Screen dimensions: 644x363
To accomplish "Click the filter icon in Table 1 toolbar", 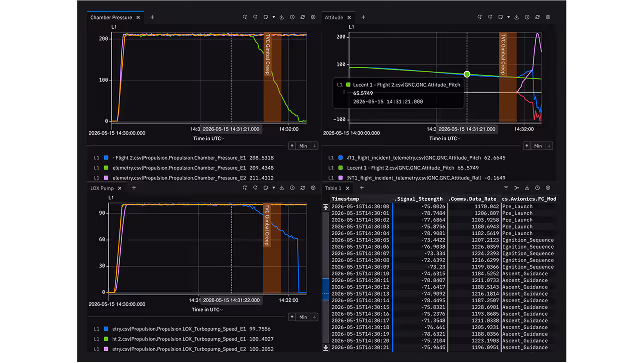I will click(x=506, y=188).
